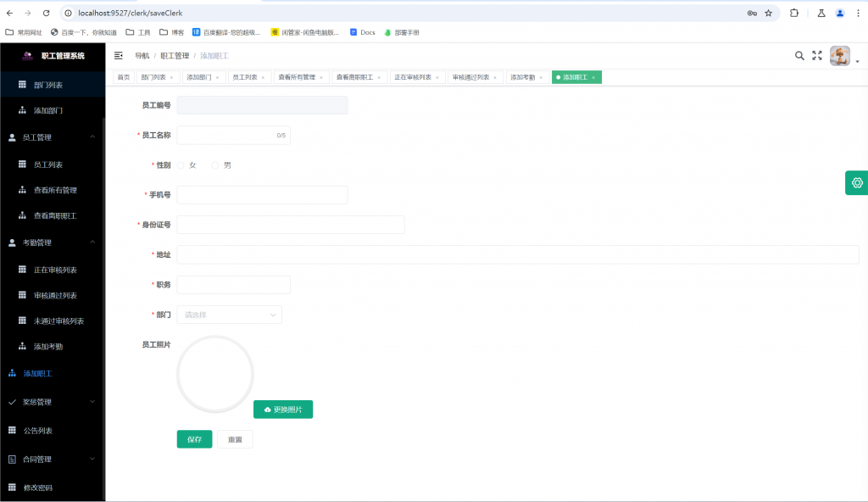Close the 部门列表 tab with its x
Screen dimensions: 868x502
(171, 77)
